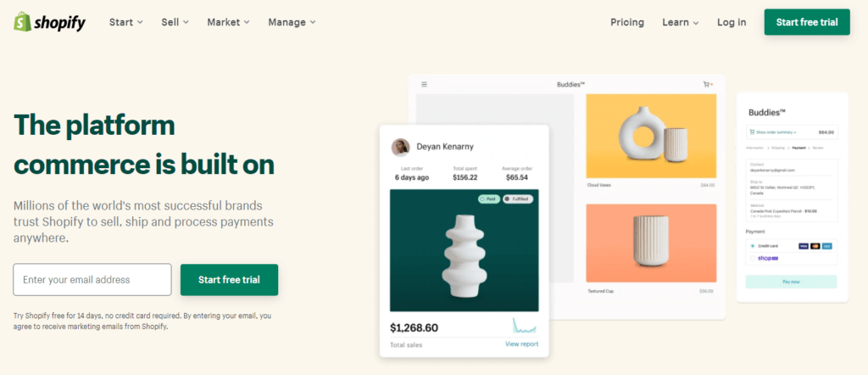
Task: Click the View report link
Action: [x=521, y=344]
